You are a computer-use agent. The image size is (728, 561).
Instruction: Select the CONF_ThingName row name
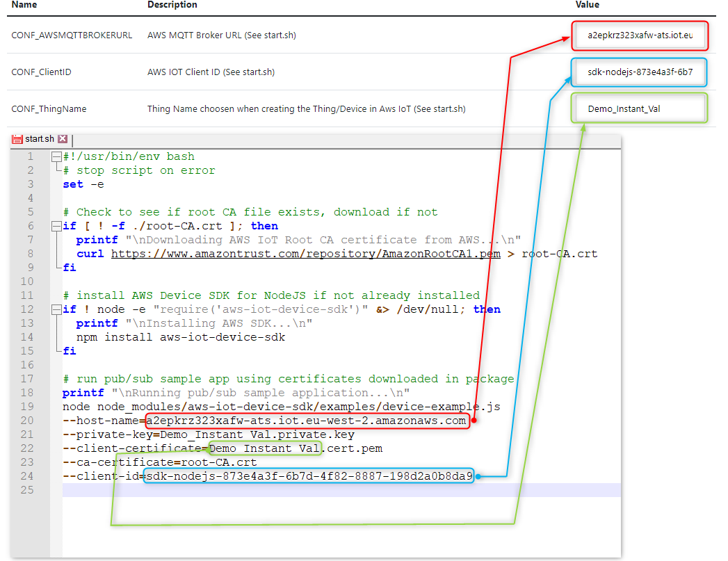point(49,109)
